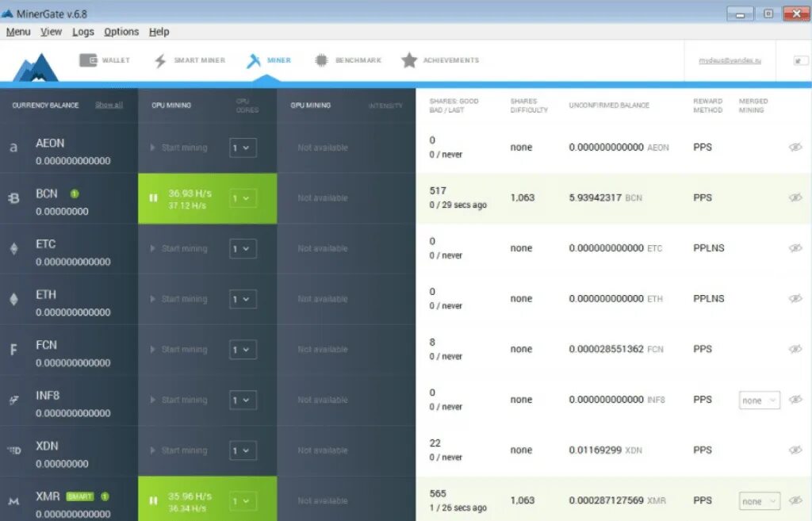This screenshot has height=521, width=812.
Task: Start mining ETC on CPU
Action: (179, 248)
